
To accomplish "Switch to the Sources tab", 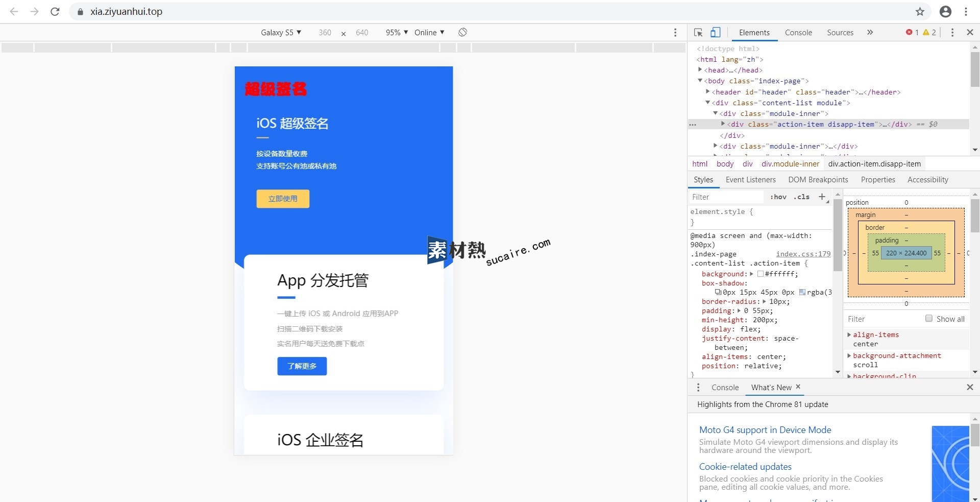I will (x=840, y=32).
